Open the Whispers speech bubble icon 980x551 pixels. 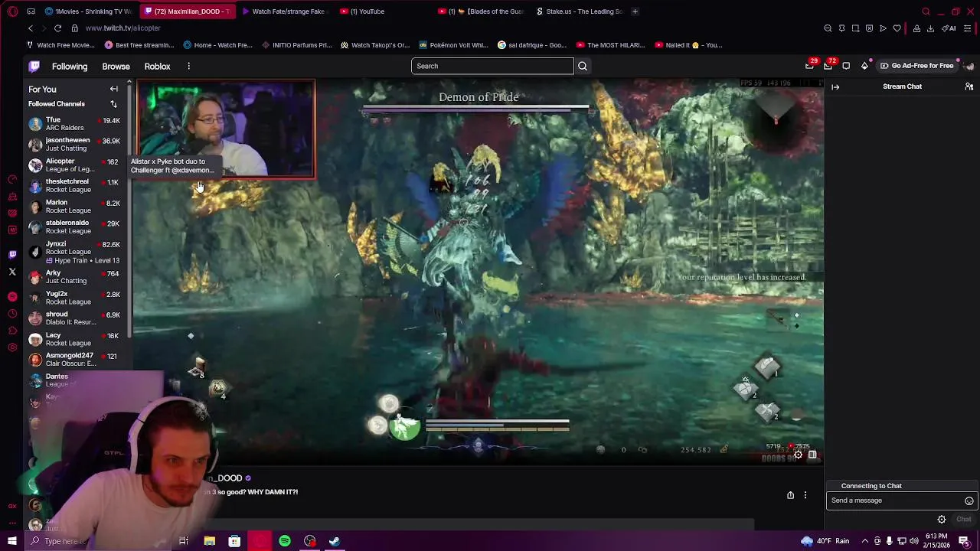point(846,66)
